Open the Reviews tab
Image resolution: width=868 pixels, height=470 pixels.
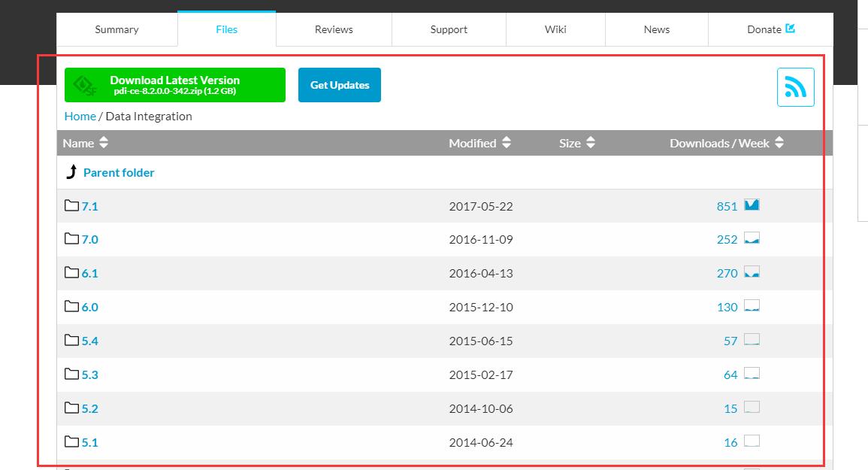coord(334,29)
